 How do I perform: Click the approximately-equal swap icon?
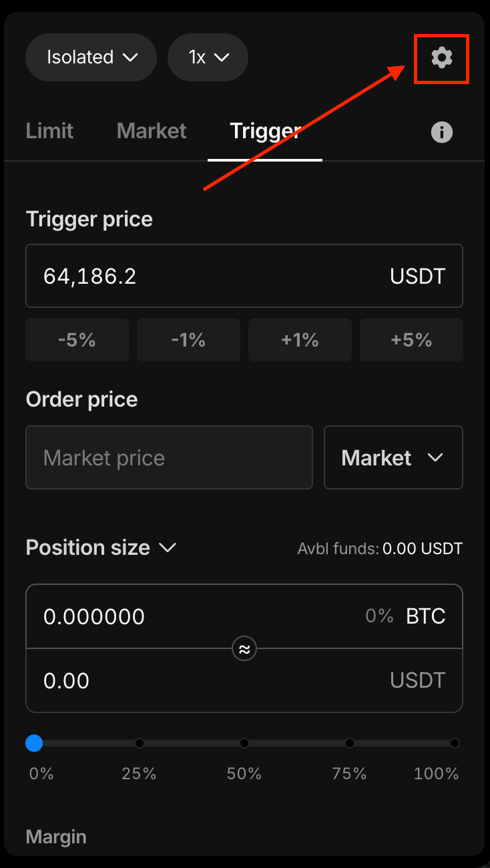click(x=244, y=648)
